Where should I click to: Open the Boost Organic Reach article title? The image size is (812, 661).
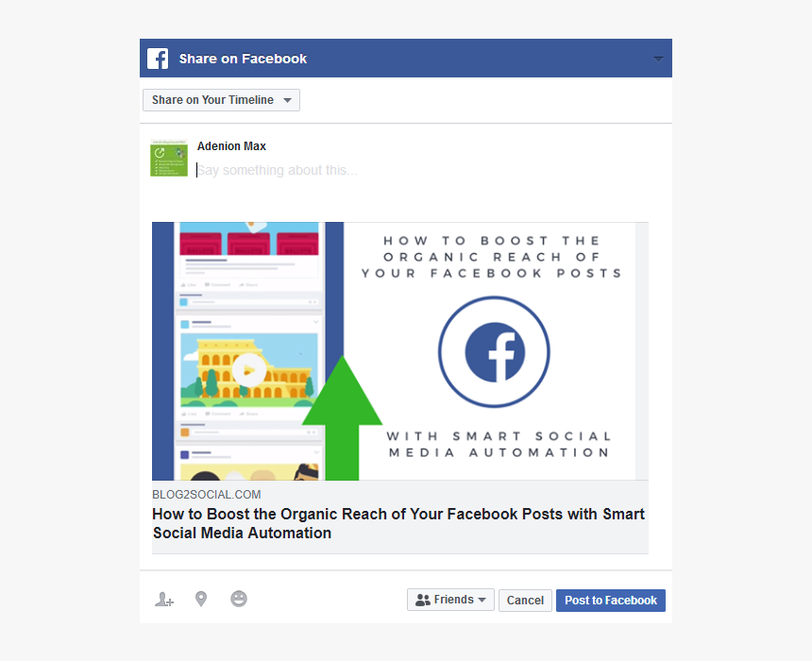[x=398, y=523]
